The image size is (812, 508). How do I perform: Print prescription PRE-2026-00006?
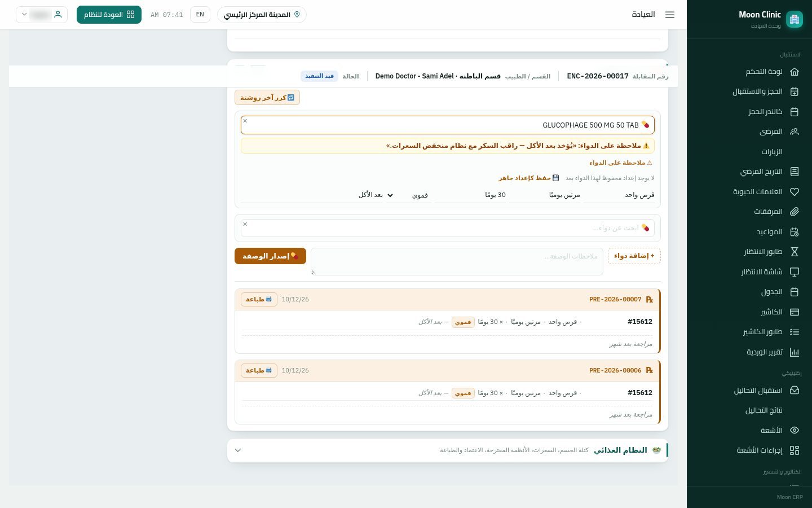[259, 370]
